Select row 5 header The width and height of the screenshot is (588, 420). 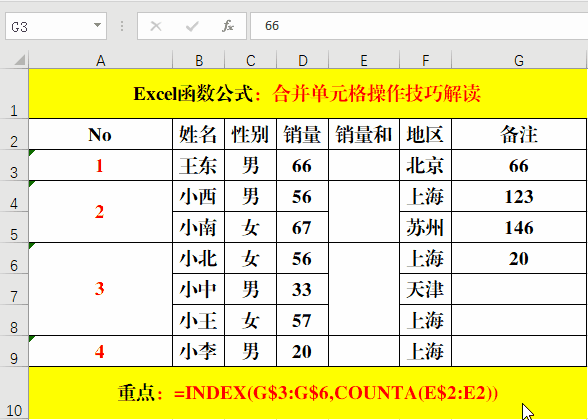click(x=14, y=227)
